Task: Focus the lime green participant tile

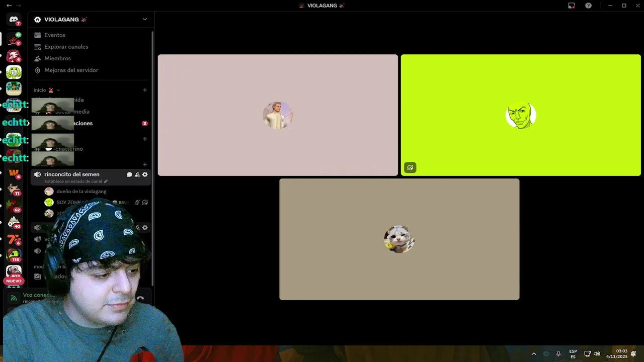Action: coord(521,115)
